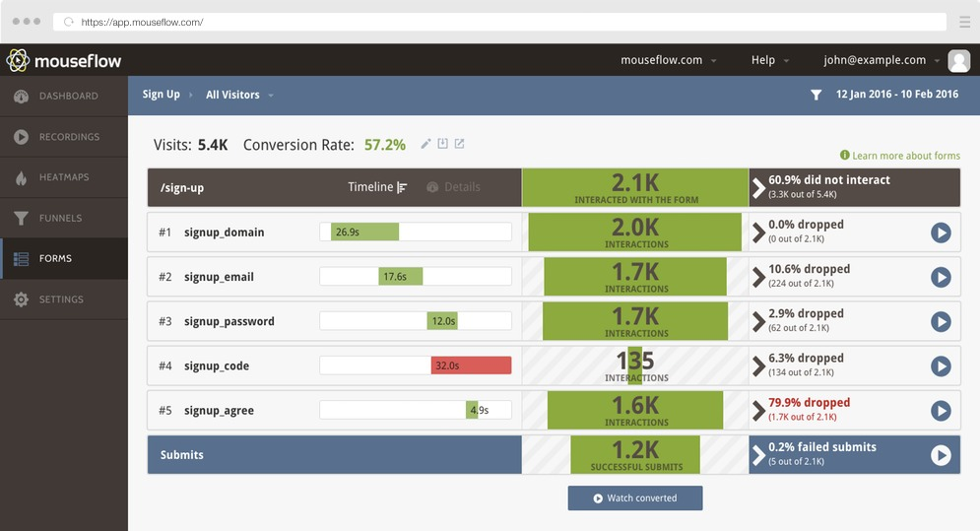This screenshot has width=980, height=531.
Task: Open the john@example.com account dropdown
Action: (882, 60)
